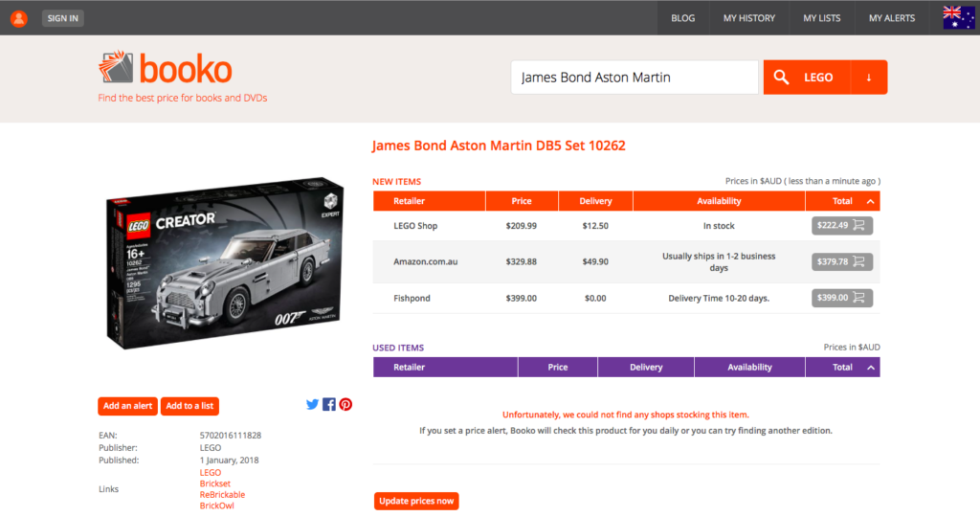This screenshot has height=517, width=980.
Task: Collapse the Used Items table with chevron
Action: click(x=870, y=368)
